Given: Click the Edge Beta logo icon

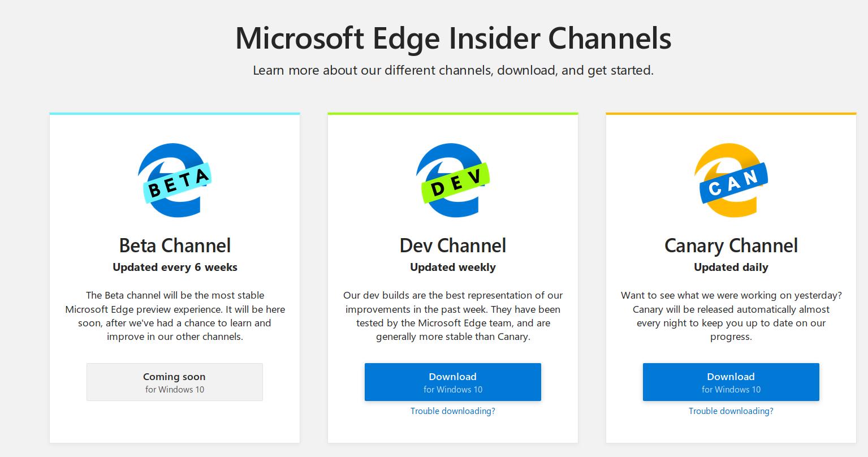Looking at the screenshot, I should coord(175,181).
